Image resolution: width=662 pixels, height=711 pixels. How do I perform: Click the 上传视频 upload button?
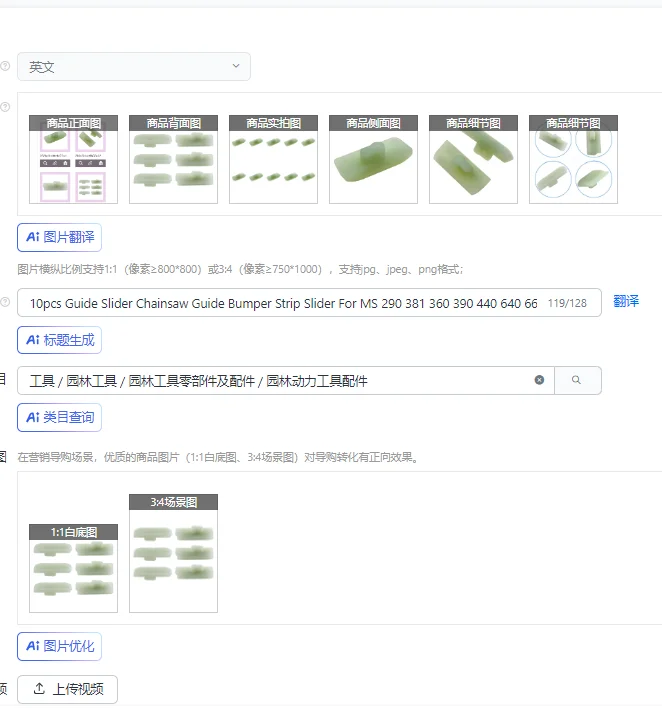click(x=68, y=689)
